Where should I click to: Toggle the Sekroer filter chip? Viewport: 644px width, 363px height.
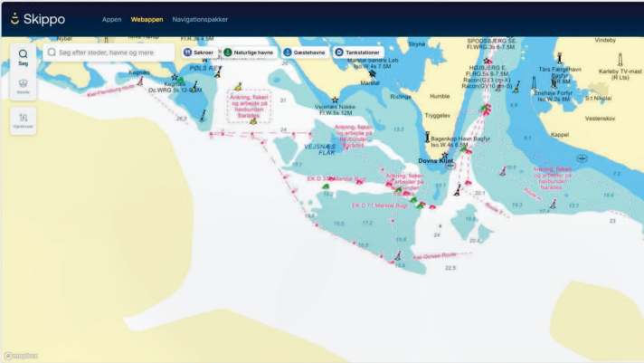[x=198, y=53]
